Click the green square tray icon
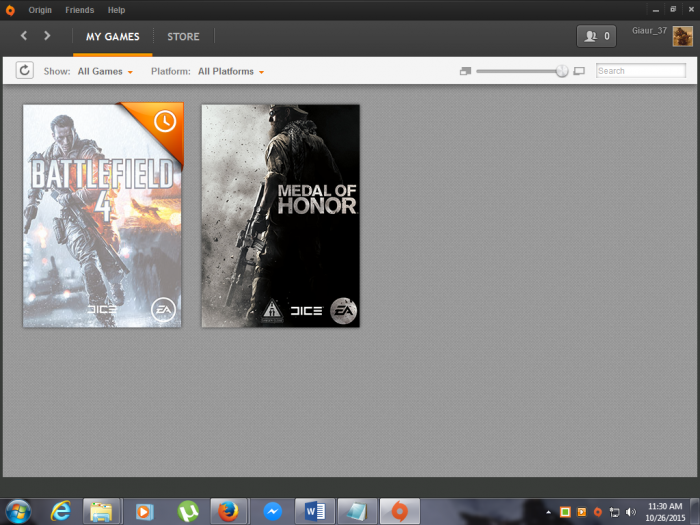700x525 pixels. click(x=565, y=512)
